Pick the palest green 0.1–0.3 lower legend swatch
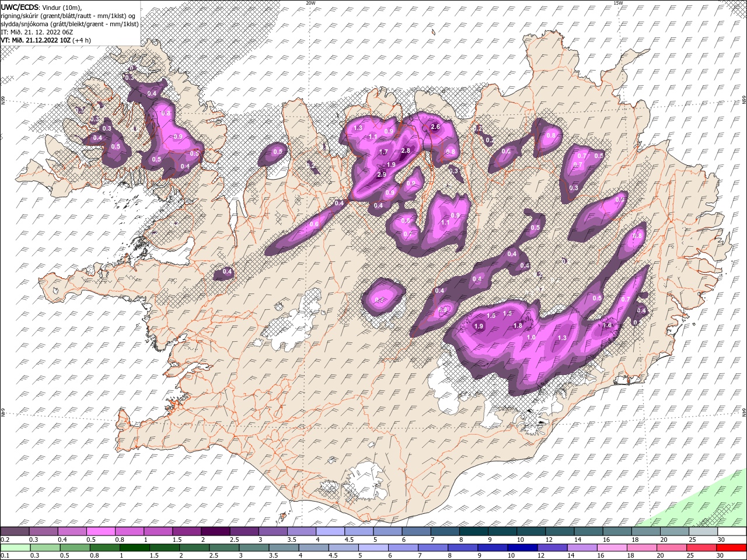 (x=16, y=548)
